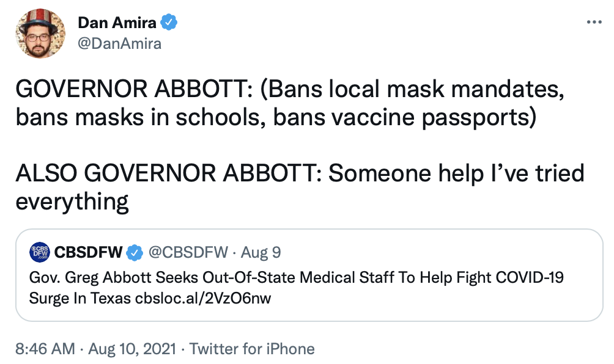This screenshot has width=614, height=364.
Task: Open the Dan Amira display name link
Action: click(x=117, y=23)
